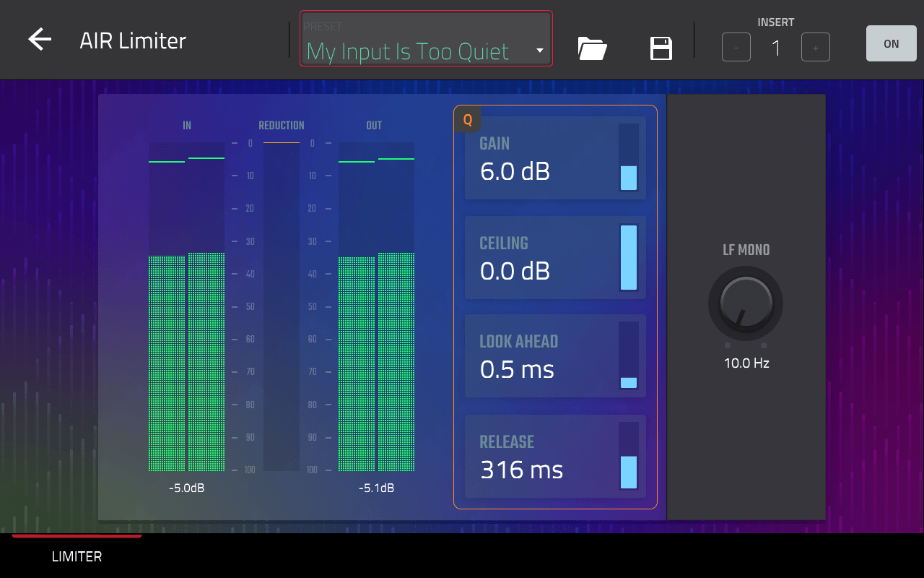Decrease insert number with minus button

tap(736, 48)
